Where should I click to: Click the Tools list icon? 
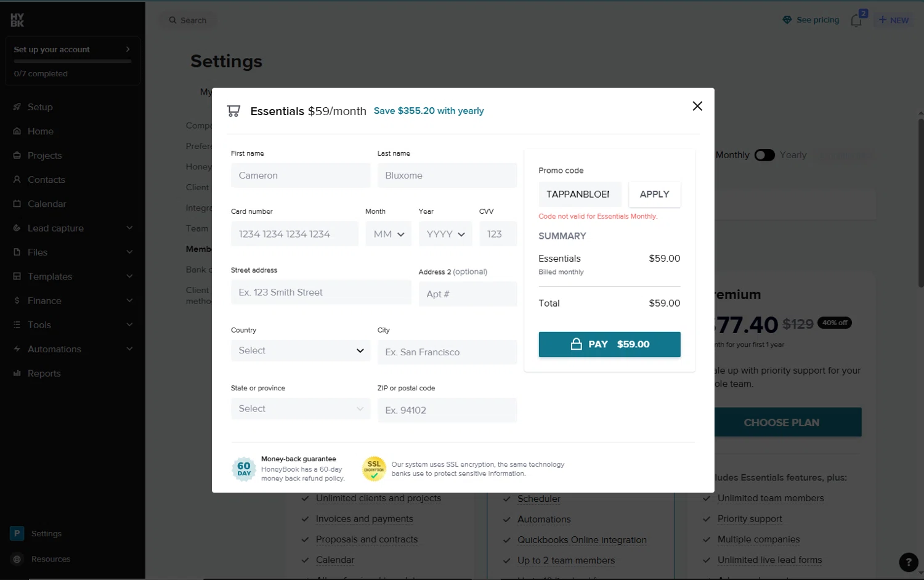(17, 324)
